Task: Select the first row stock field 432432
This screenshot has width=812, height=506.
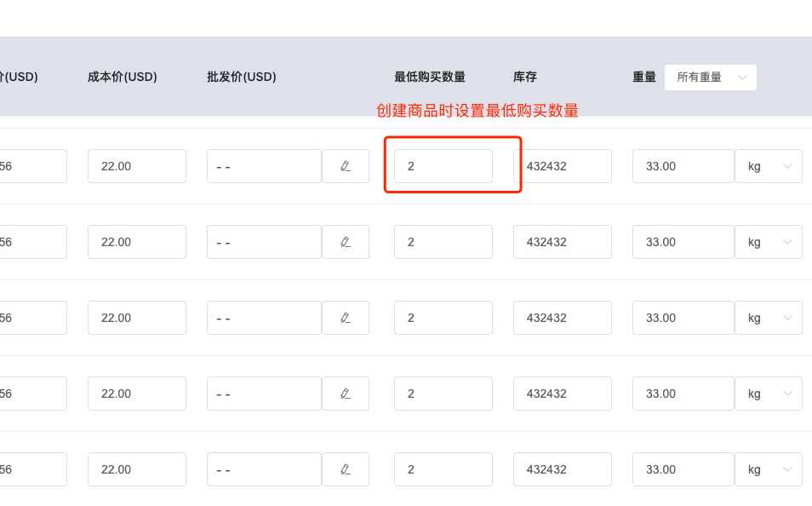Action: tap(563, 166)
